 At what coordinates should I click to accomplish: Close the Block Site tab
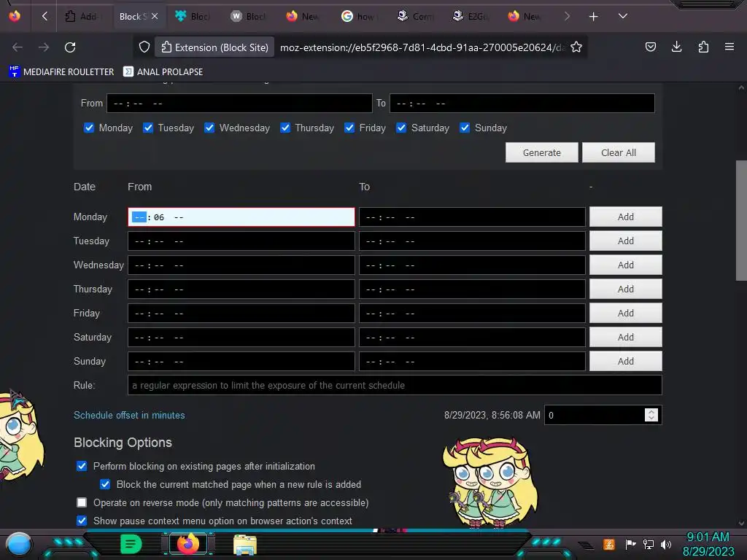pyautogui.click(x=155, y=16)
